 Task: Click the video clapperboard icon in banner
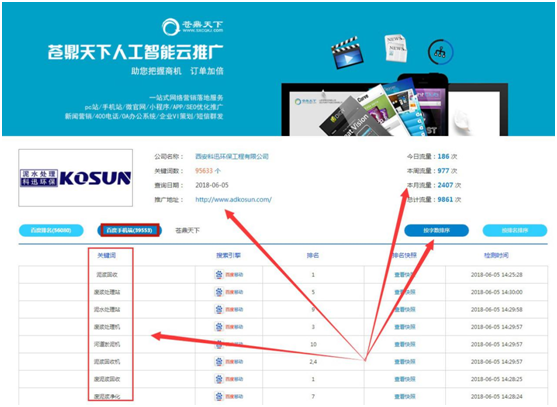click(x=347, y=53)
